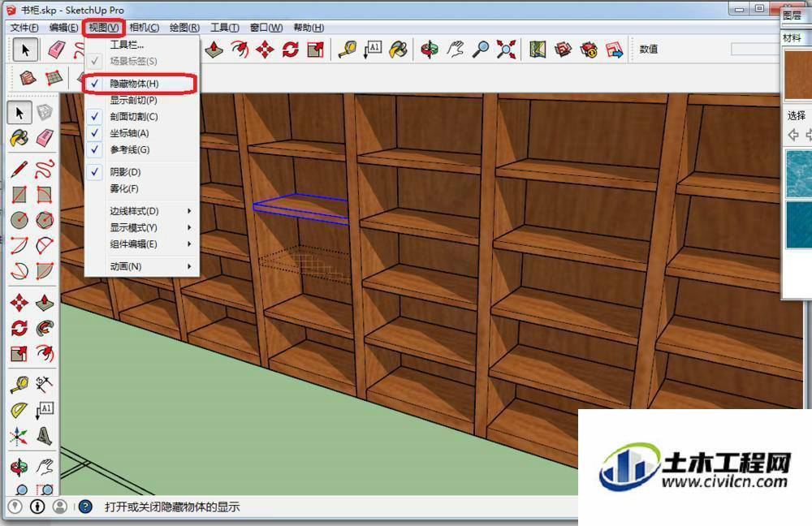
Task: Choose the 3D Text tool
Action: pyautogui.click(x=45, y=436)
